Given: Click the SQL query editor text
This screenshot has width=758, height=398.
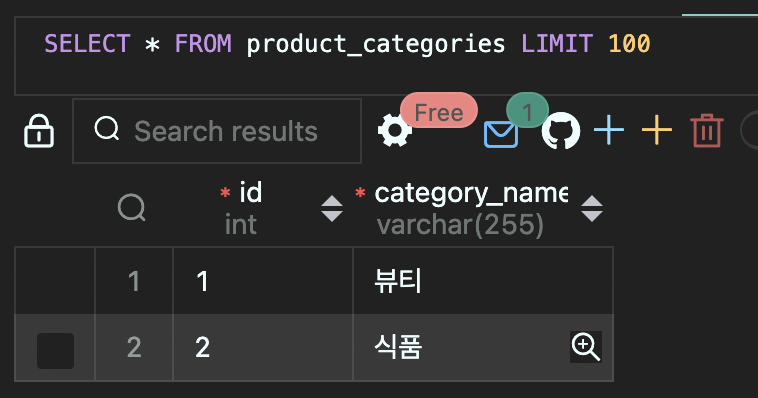Looking at the screenshot, I should point(347,44).
